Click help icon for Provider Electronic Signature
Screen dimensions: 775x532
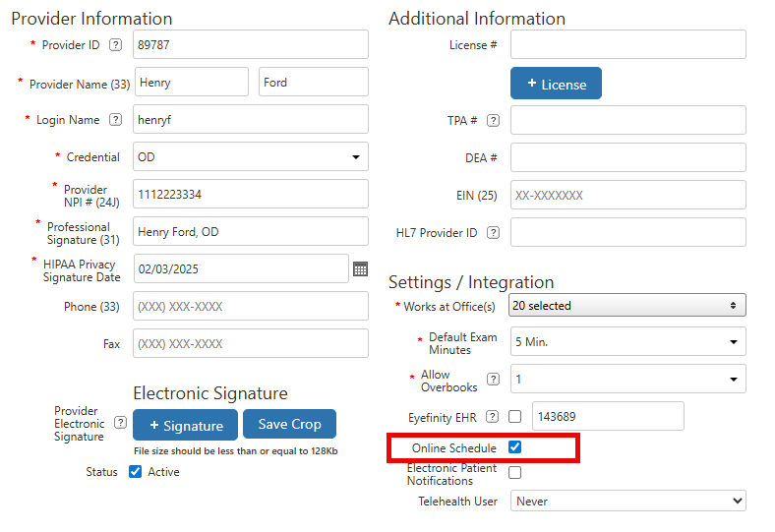point(120,423)
